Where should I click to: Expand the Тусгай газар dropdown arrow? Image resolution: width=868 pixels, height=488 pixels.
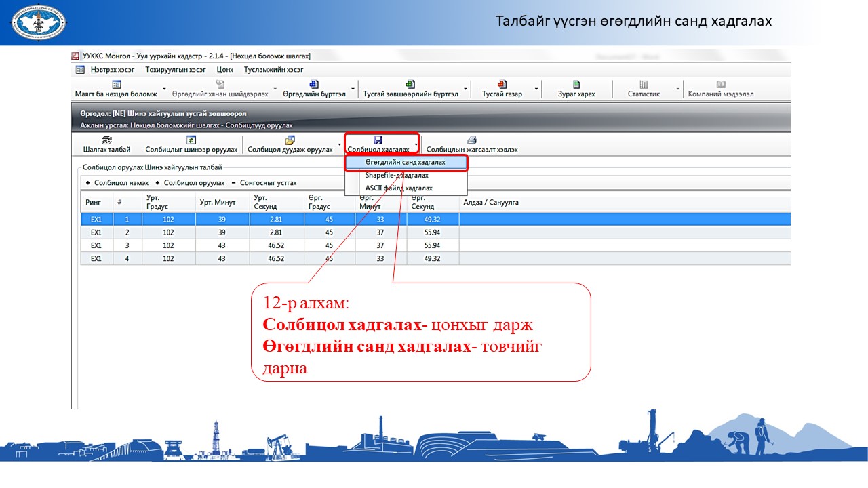(536, 89)
